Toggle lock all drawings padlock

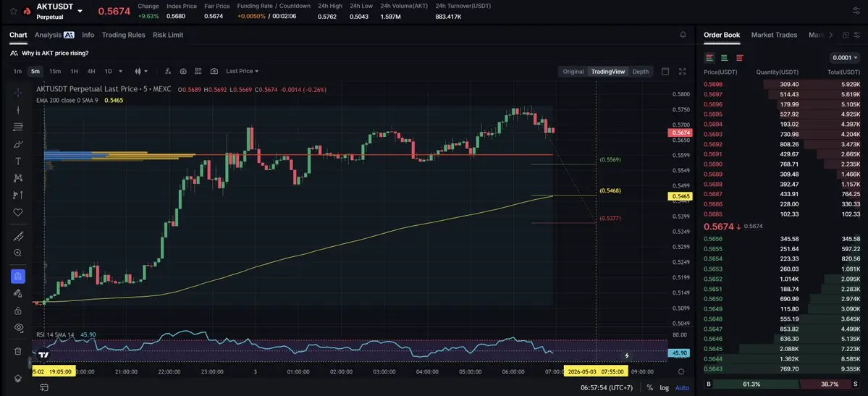click(x=17, y=310)
